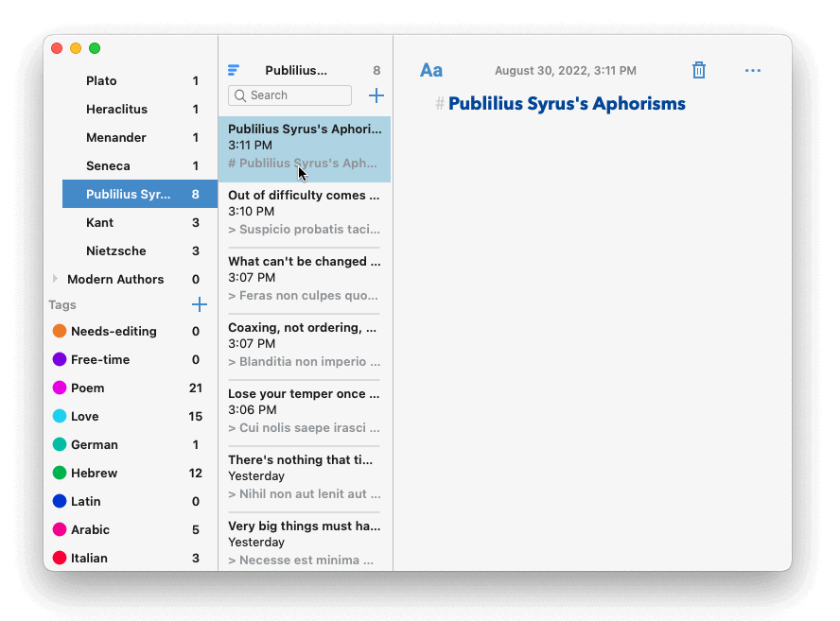Click the magenta Poem tag dot

click(x=60, y=388)
